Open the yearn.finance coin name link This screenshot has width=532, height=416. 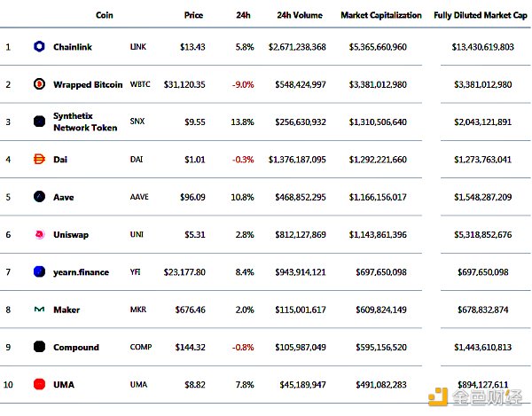tap(81, 272)
